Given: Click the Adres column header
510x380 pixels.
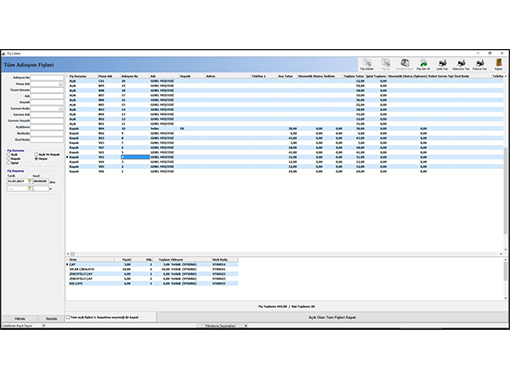Looking at the screenshot, I should [x=228, y=76].
